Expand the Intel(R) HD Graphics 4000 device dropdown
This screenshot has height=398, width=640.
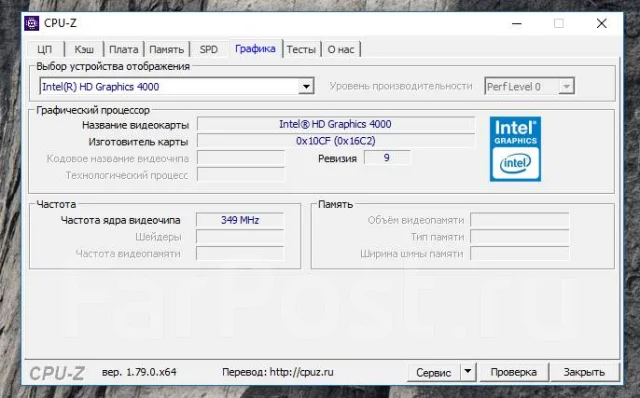306,86
